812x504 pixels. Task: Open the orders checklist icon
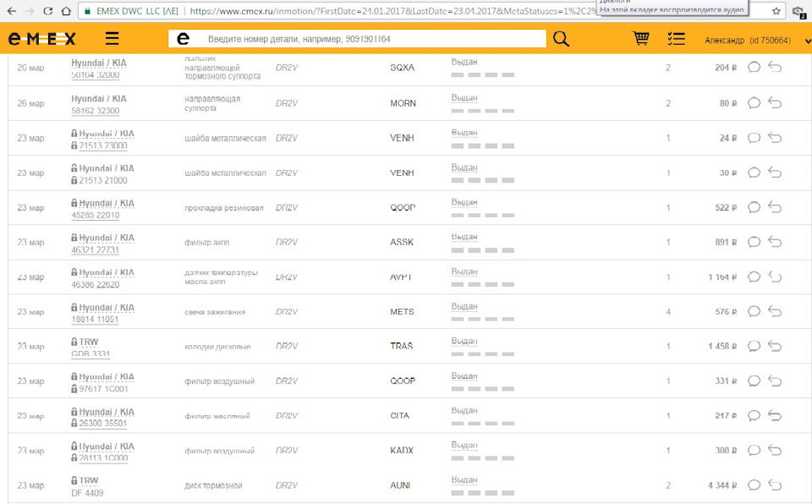click(x=676, y=39)
